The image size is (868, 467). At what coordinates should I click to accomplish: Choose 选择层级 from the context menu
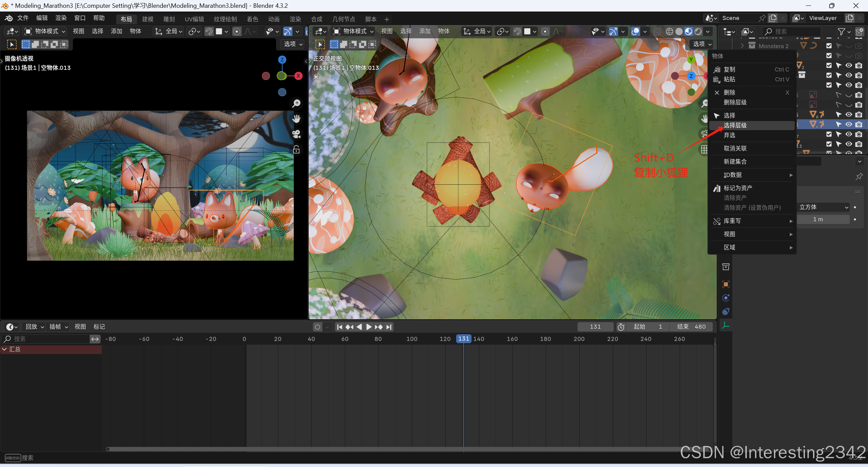(735, 125)
